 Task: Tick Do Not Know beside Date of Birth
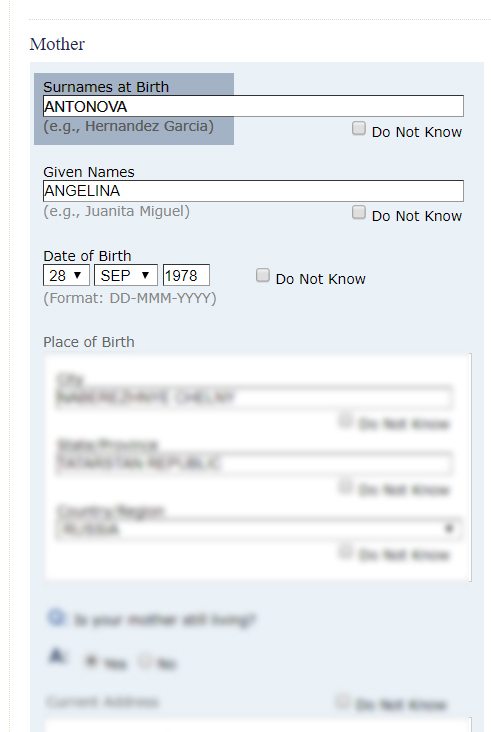[x=263, y=275]
